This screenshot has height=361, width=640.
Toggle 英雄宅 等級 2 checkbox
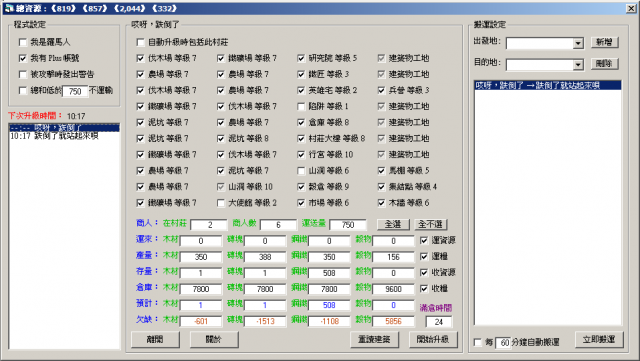(x=301, y=90)
